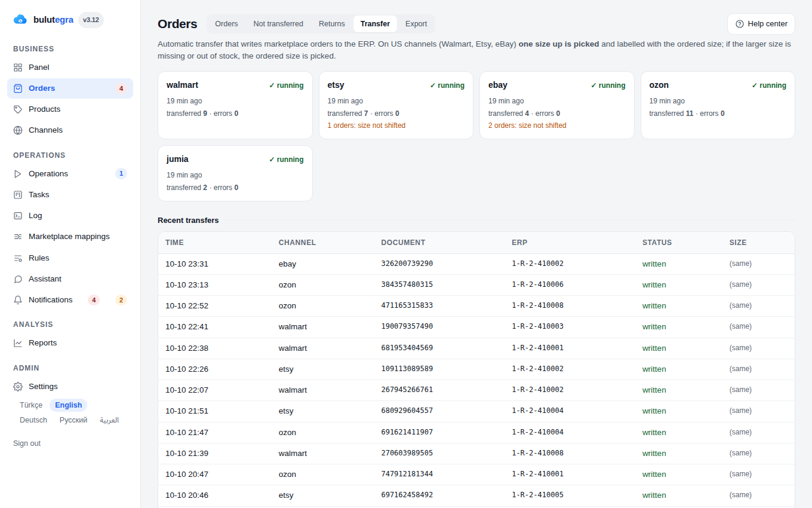Switch to the Export tab

[x=416, y=24]
